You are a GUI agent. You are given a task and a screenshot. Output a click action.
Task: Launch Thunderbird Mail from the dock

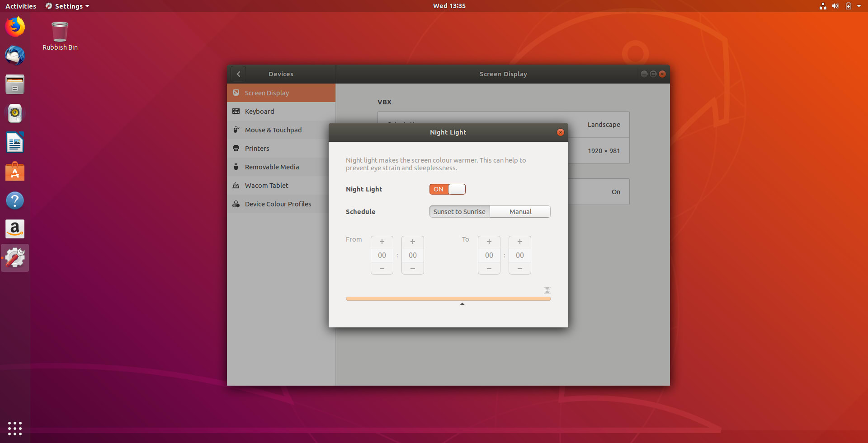15,56
